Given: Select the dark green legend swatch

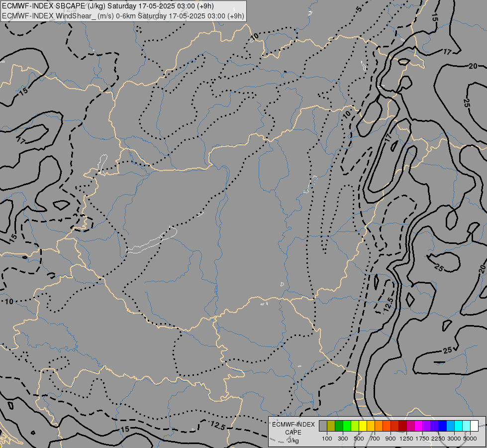Looking at the screenshot, I should pyautogui.click(x=339, y=426).
